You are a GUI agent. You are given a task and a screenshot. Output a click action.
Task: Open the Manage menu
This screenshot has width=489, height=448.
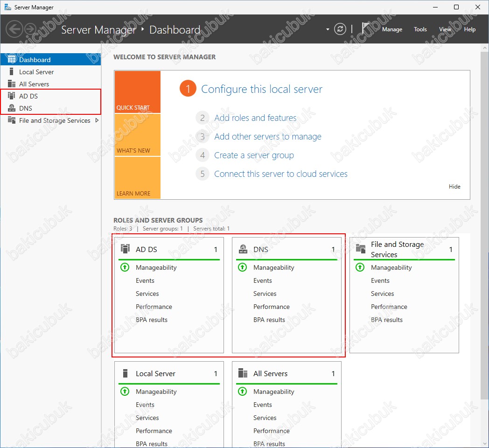[392, 29]
